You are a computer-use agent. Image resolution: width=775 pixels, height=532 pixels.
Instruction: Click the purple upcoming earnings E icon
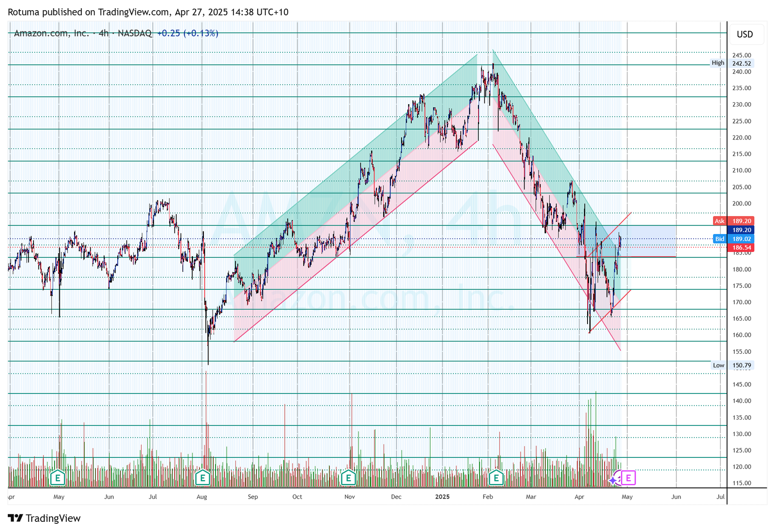[x=628, y=478]
